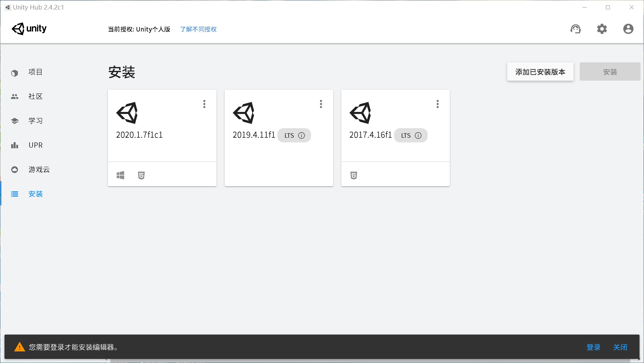Click the Unity logo on 2019.4.11f1 card

point(243,113)
